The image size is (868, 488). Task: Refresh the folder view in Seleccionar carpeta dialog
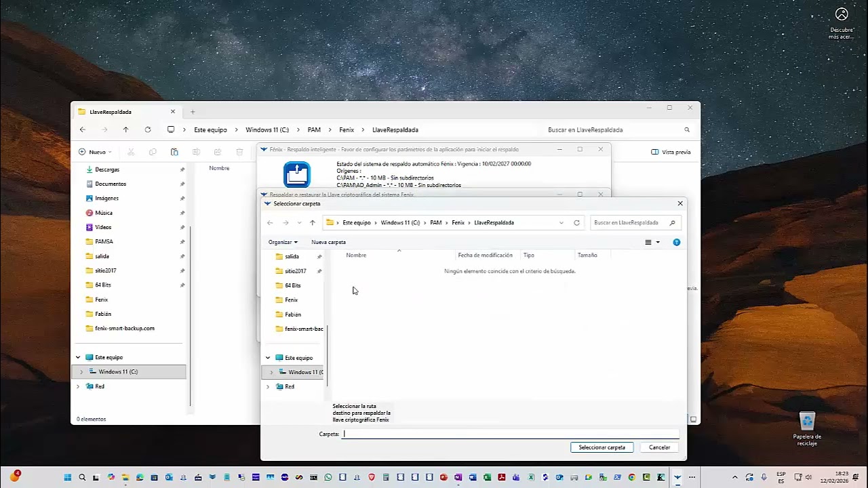click(576, 222)
